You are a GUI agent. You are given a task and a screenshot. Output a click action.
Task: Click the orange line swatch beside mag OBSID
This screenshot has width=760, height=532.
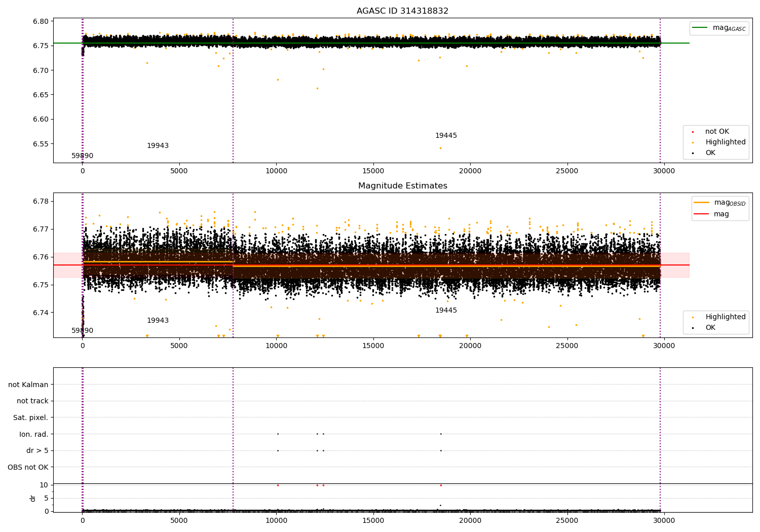701,203
